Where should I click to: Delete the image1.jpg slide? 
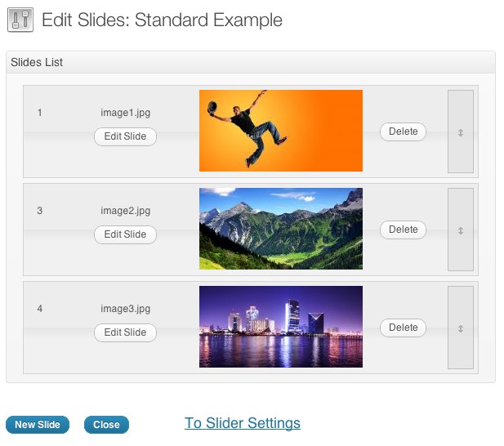coord(403,132)
